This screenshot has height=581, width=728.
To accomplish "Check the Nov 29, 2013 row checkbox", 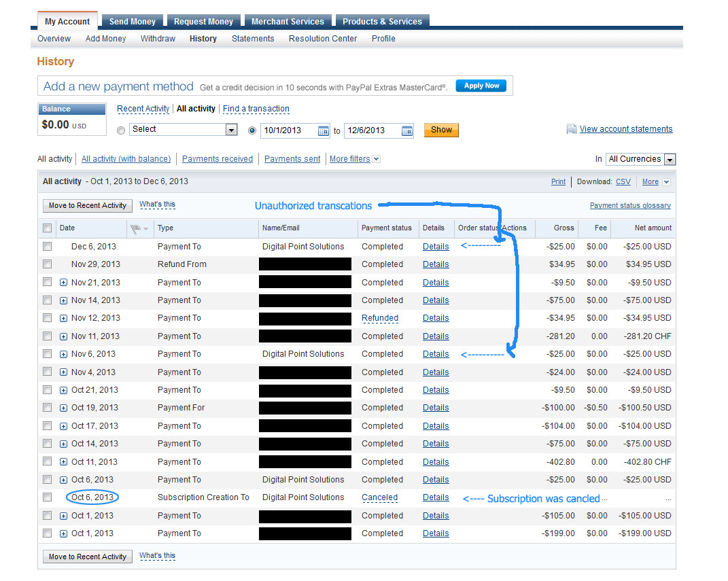I will [x=47, y=264].
